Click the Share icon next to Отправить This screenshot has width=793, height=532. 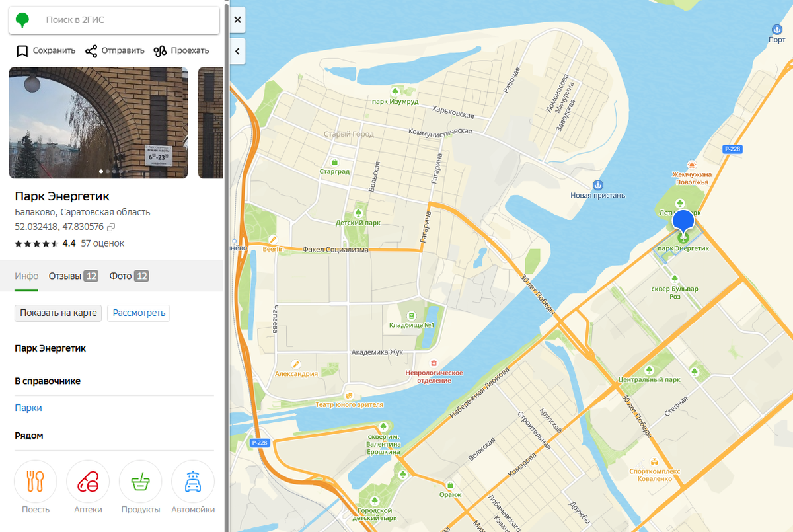[x=91, y=51]
